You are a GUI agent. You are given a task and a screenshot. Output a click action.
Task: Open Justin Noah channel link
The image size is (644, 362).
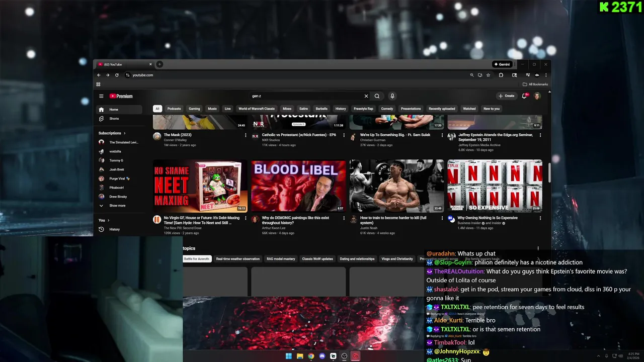tap(369, 228)
